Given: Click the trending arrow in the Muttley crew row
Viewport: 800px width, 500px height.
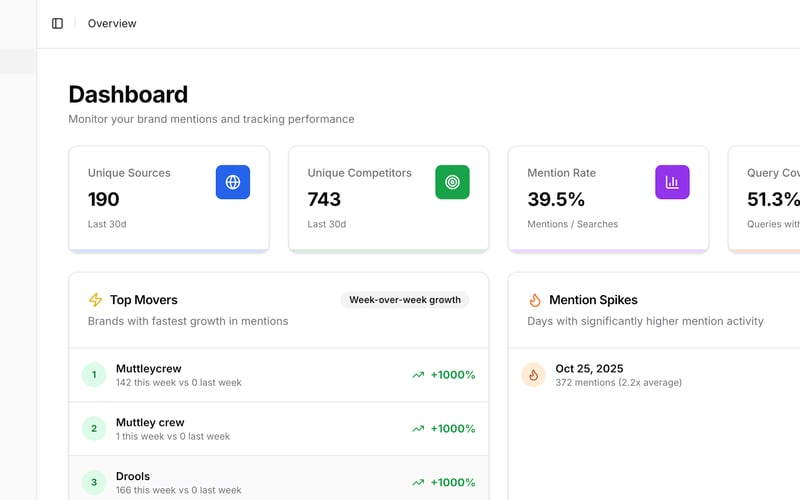Looking at the screenshot, I should (418, 429).
